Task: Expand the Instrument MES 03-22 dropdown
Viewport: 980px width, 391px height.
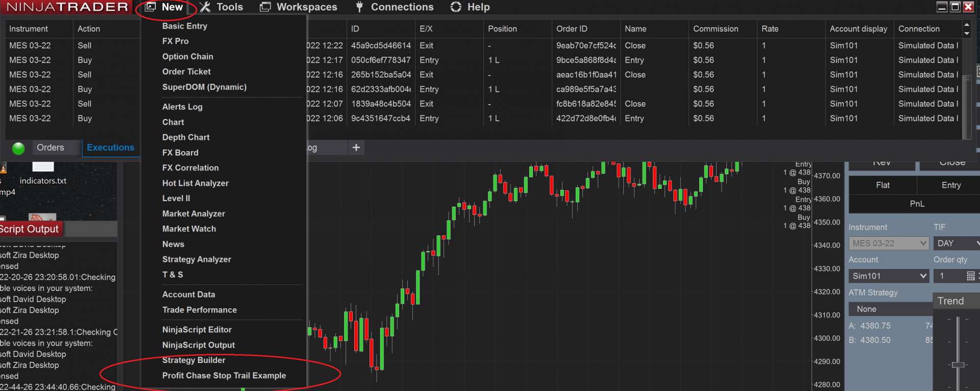Action: [889, 243]
